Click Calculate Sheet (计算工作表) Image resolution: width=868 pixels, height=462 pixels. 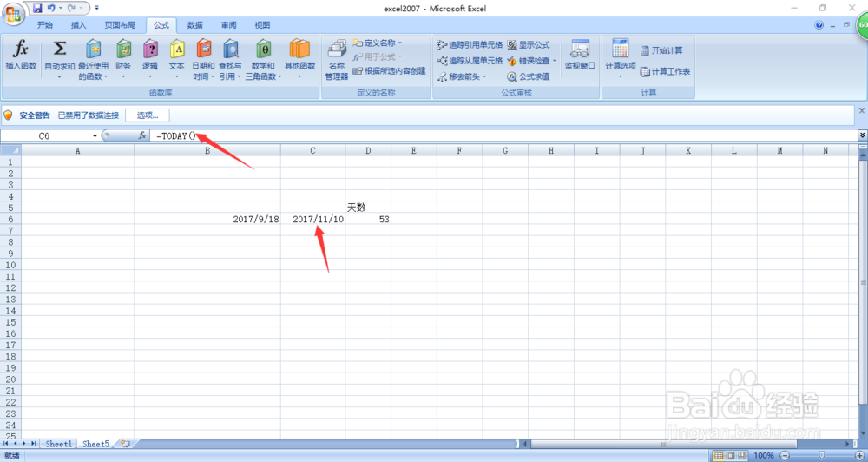click(666, 71)
